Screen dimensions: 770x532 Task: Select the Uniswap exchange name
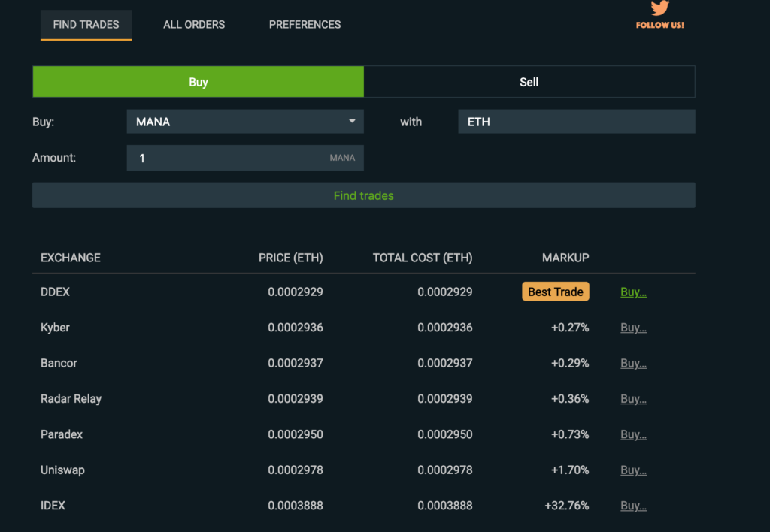point(63,470)
